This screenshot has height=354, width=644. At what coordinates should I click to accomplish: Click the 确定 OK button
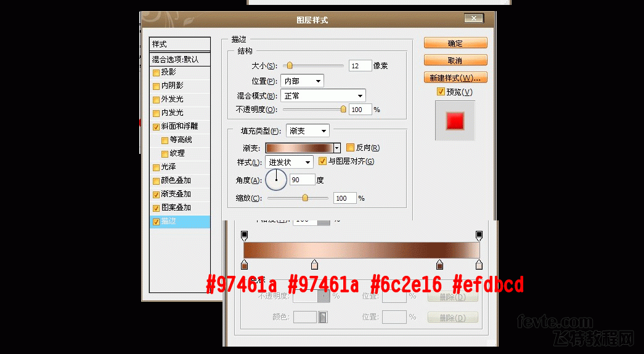[455, 43]
